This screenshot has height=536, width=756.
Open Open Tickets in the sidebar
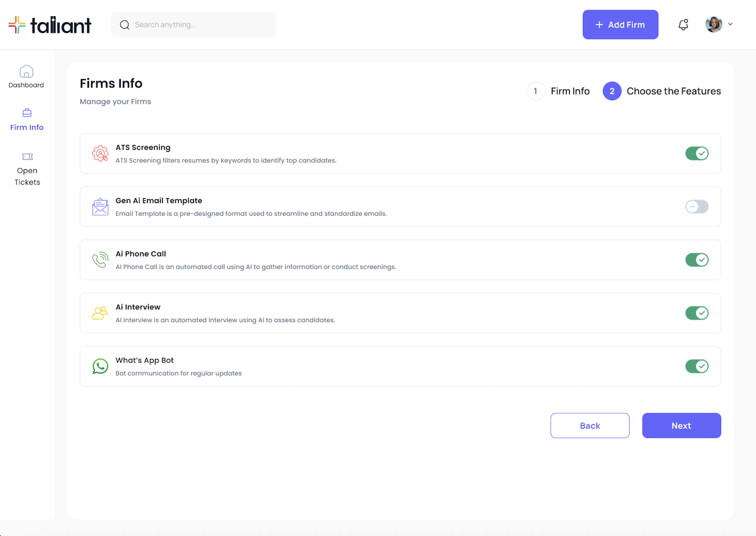[27, 169]
